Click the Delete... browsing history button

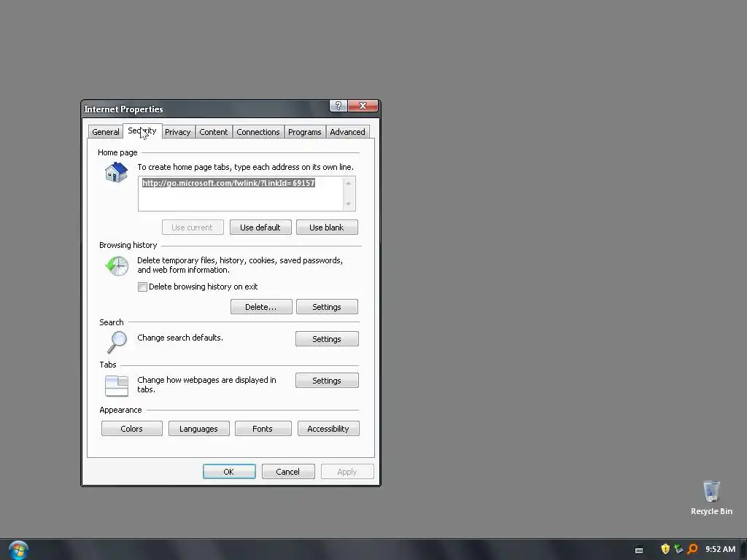coord(261,307)
